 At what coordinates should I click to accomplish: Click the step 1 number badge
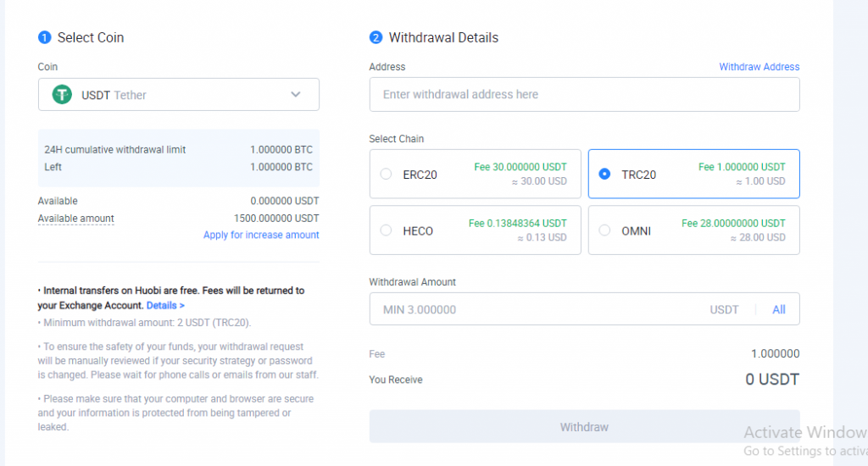click(x=45, y=37)
